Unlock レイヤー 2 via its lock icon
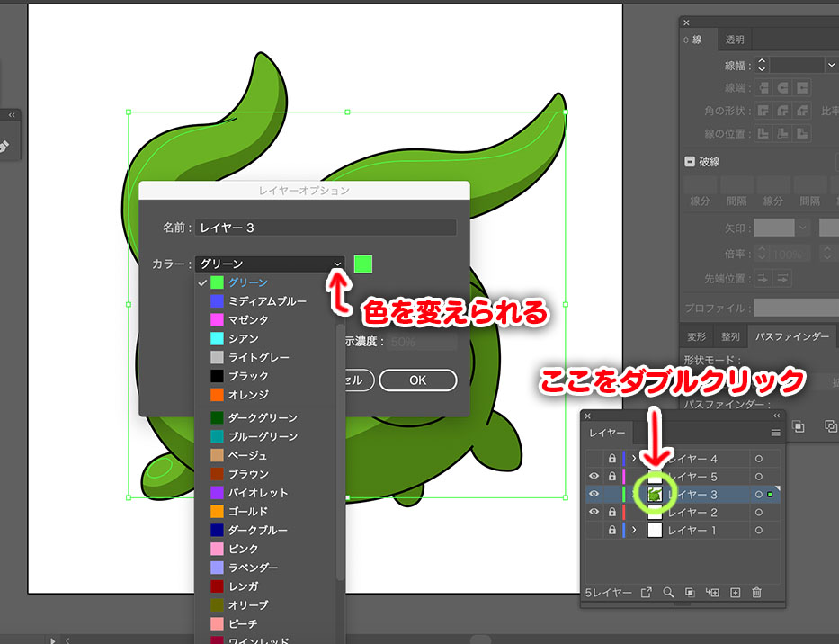Screen dimensions: 839x644 (x=612, y=512)
